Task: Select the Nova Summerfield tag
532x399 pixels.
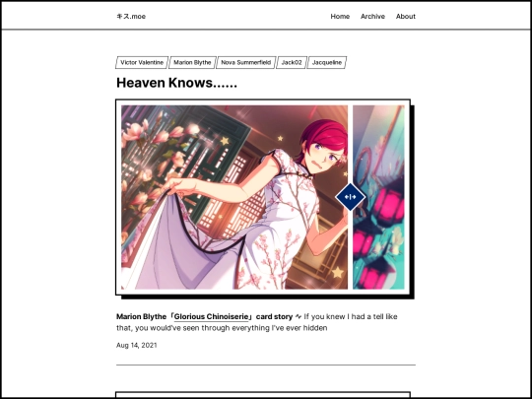Action: (246, 62)
